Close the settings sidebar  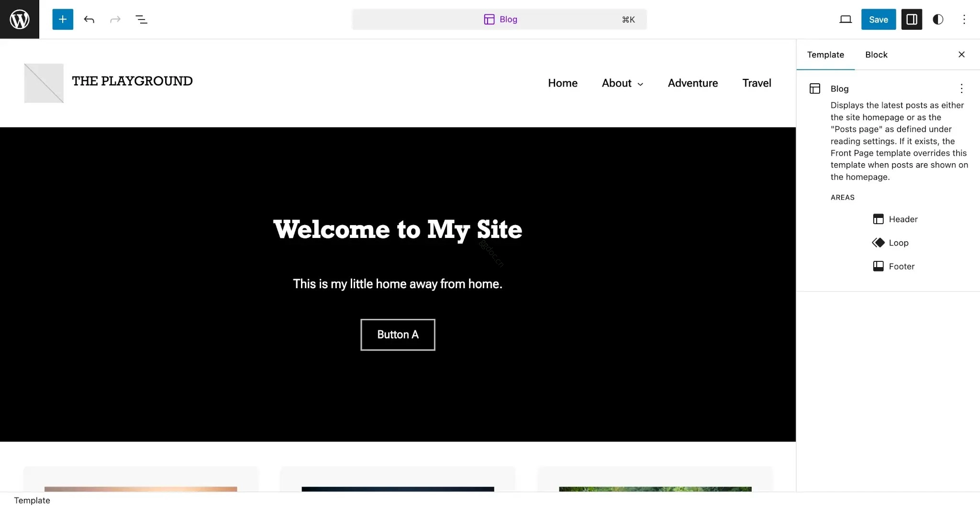(961, 55)
